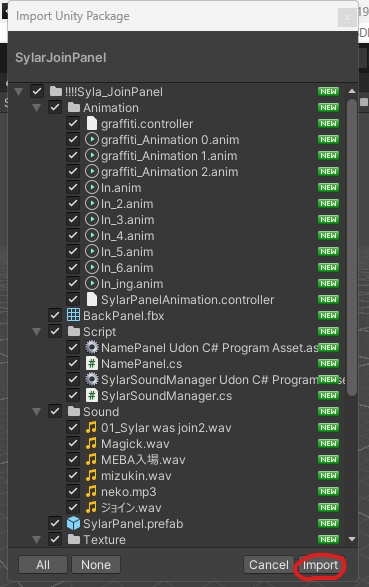Viewport: 369px width, 587px height.
Task: Click the scrollbar up arrow
Action: coord(352,91)
